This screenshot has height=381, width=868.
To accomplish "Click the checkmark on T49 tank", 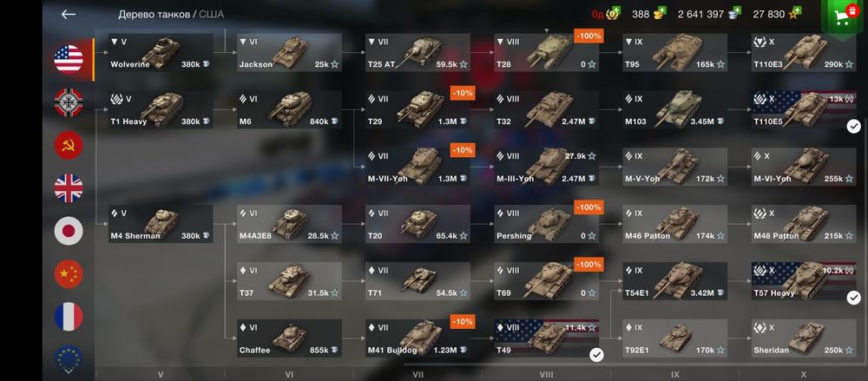I will [x=596, y=355].
